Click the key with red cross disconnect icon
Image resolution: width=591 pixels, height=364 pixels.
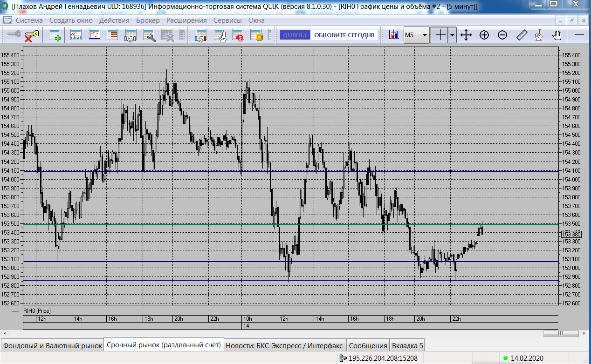(x=31, y=35)
